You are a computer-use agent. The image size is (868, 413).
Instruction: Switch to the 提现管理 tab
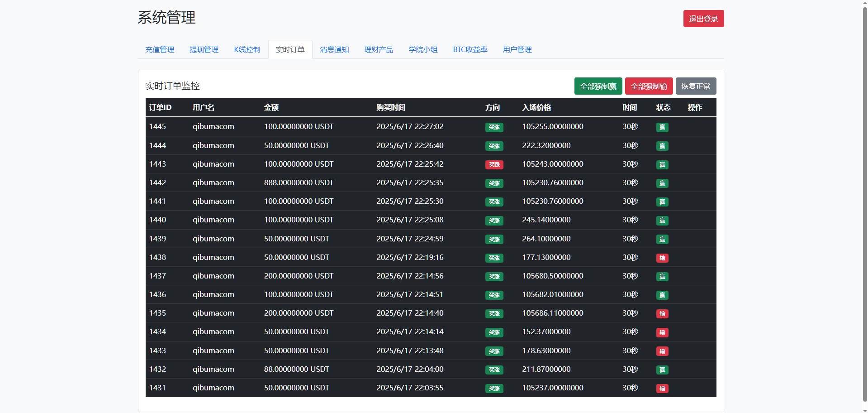pos(204,49)
